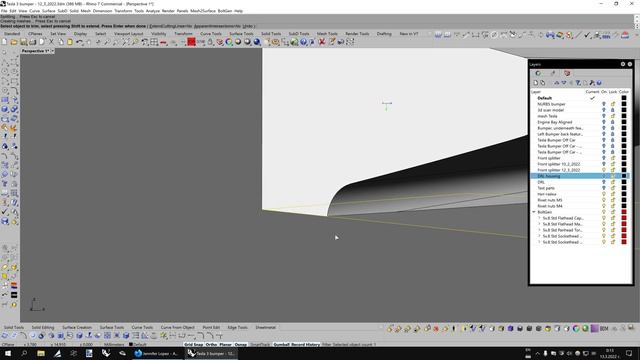Toggle visibility bulb of mesh Tesla layer
Screen dimensions: 640x360
pyautogui.click(x=604, y=116)
